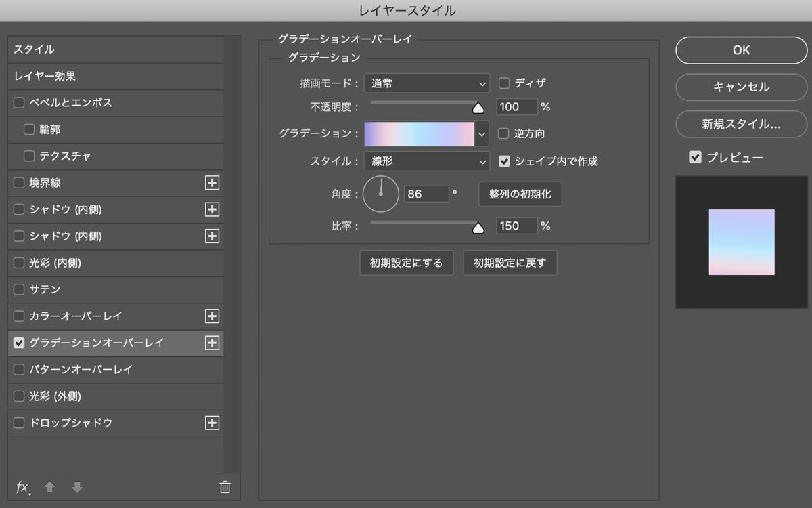Move effect down with the down arrow
Screen dimensions: 812x508
tap(77, 487)
